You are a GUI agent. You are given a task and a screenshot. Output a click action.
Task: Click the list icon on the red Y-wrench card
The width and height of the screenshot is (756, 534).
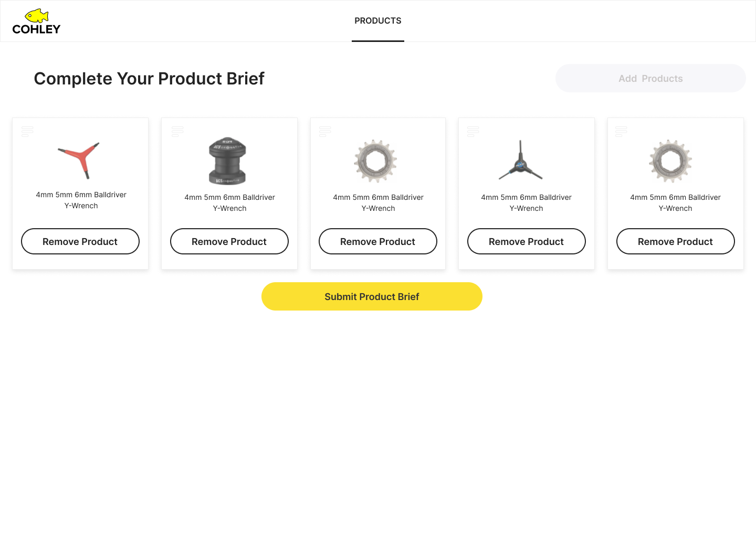[27, 131]
